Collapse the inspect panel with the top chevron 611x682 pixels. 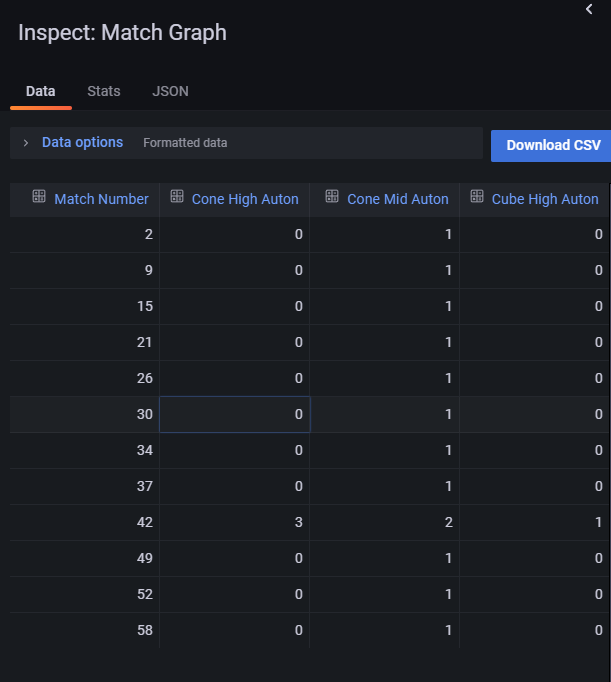click(x=589, y=9)
